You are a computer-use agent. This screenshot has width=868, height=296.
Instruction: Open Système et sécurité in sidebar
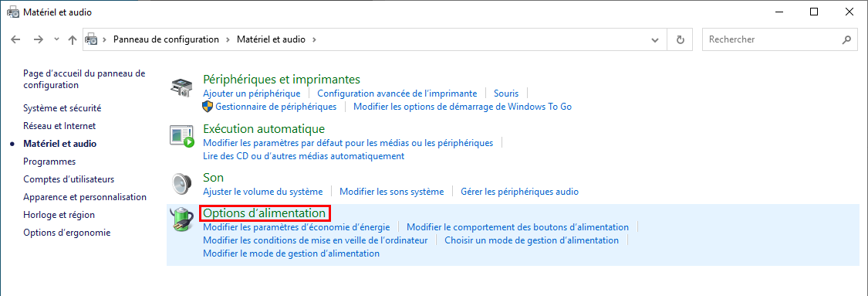[62, 108]
